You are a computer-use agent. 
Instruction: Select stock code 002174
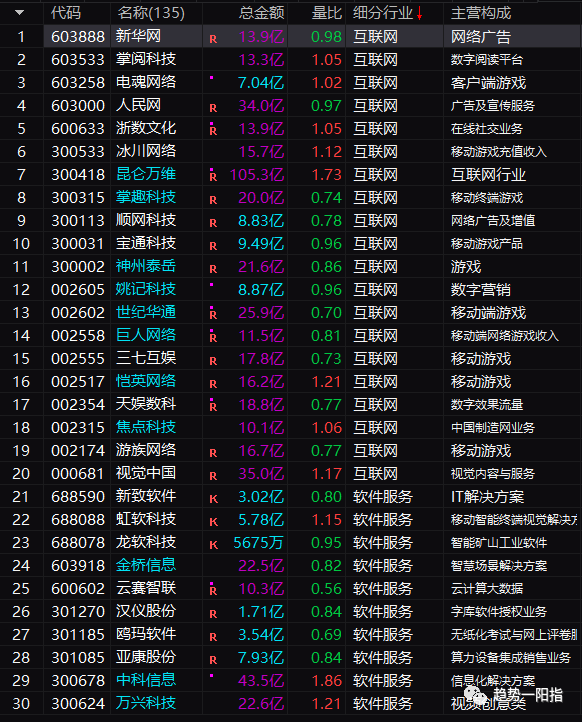click(x=78, y=450)
